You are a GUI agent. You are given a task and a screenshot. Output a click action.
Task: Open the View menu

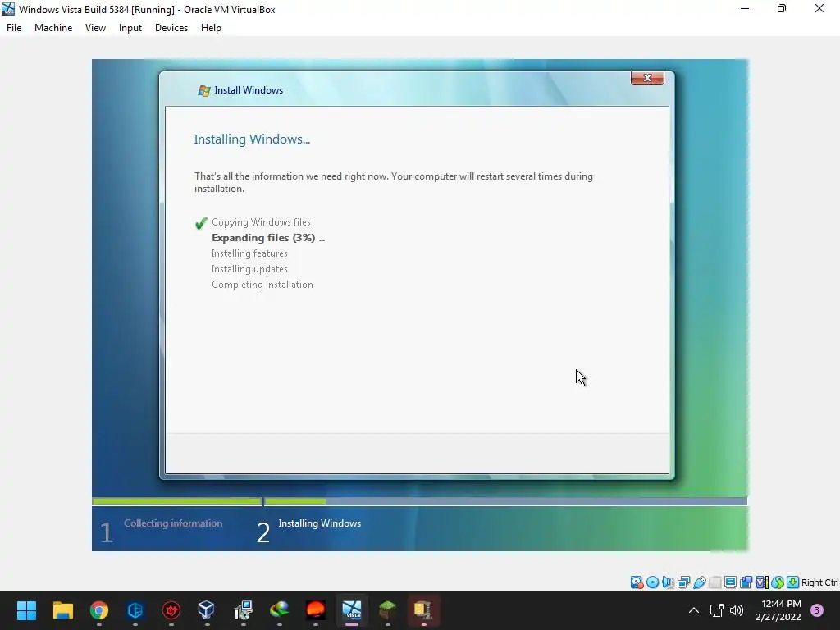click(95, 28)
